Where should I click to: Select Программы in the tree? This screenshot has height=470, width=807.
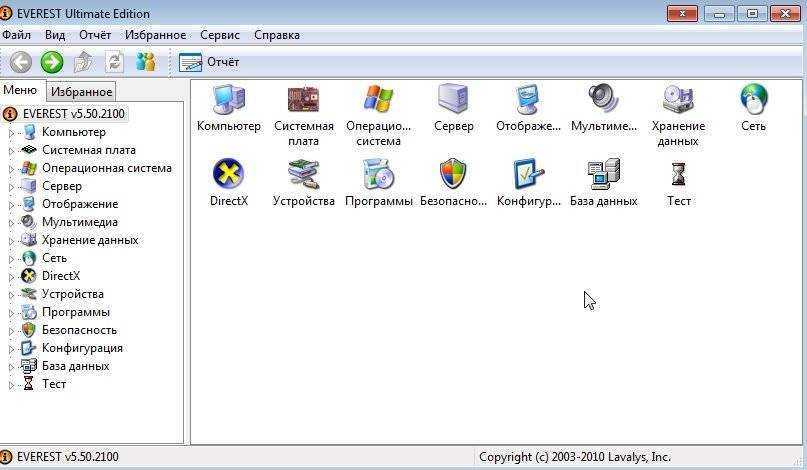click(76, 312)
